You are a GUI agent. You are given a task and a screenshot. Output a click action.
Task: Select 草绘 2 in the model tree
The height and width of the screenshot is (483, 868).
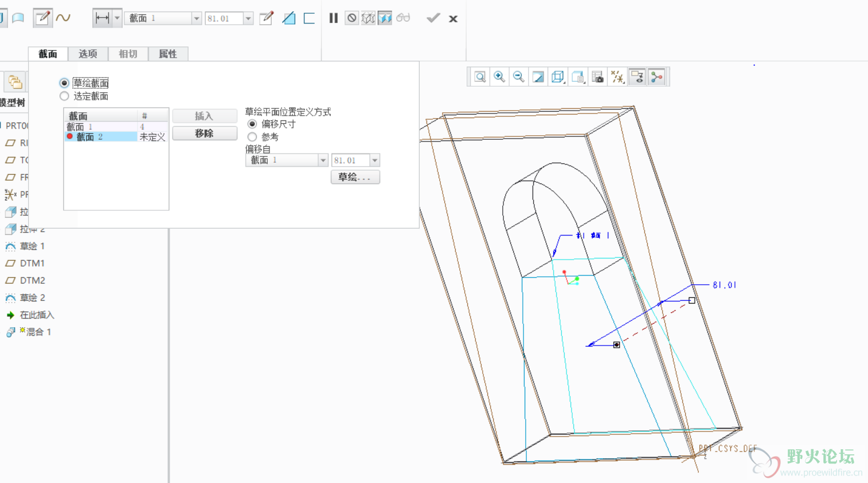[x=32, y=298]
